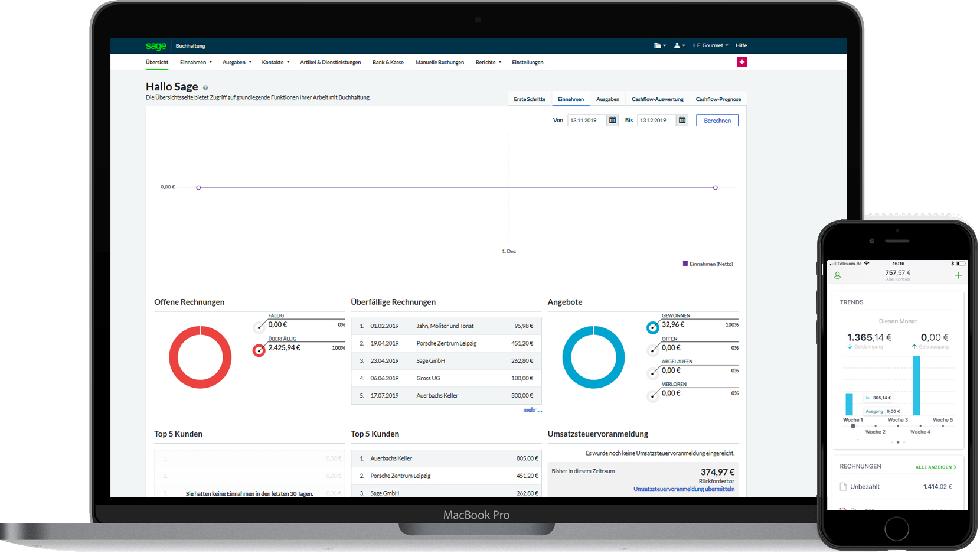Click Einnahmen (Netto) purple legend swatch

[x=685, y=264]
